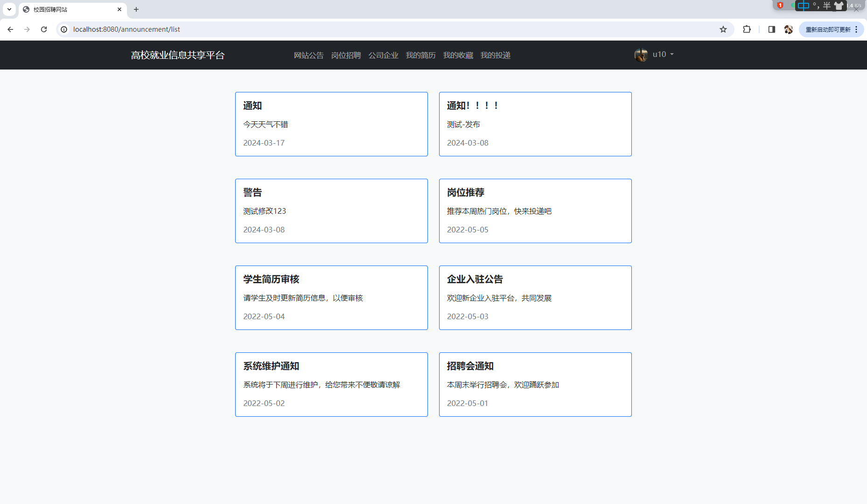Click the text 欢迎新企业入驻平台，共同发展

pyautogui.click(x=499, y=298)
